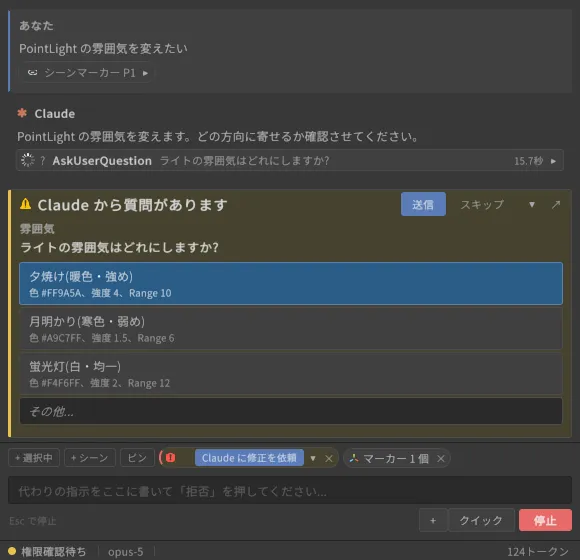Click the yellow status dot icon

(x=12, y=551)
